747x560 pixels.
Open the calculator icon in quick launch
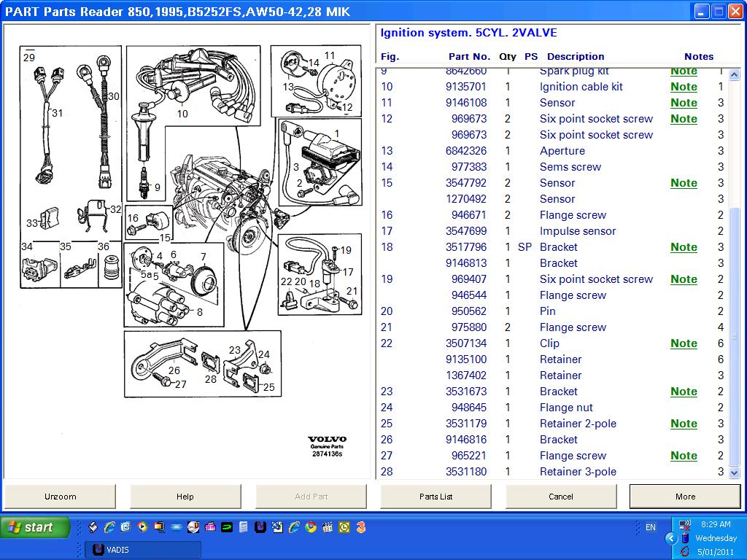[244, 526]
